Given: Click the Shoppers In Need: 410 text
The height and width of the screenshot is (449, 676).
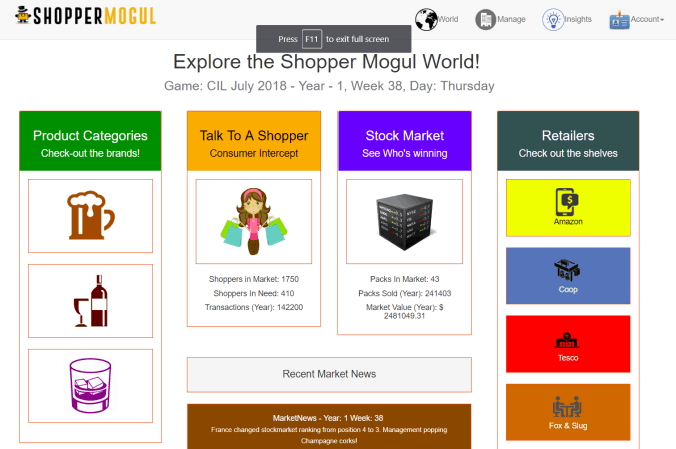Looking at the screenshot, I should [x=254, y=293].
